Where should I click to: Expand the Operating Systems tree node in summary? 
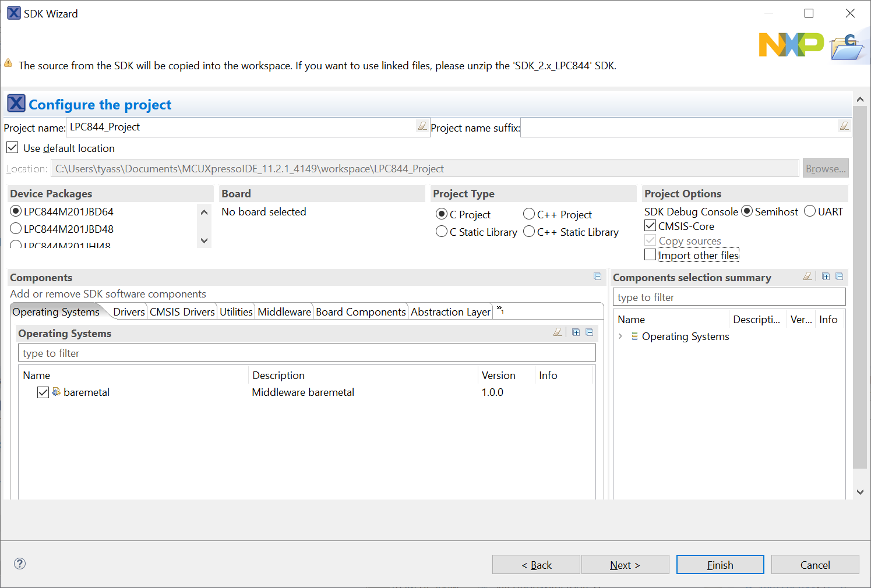click(620, 336)
